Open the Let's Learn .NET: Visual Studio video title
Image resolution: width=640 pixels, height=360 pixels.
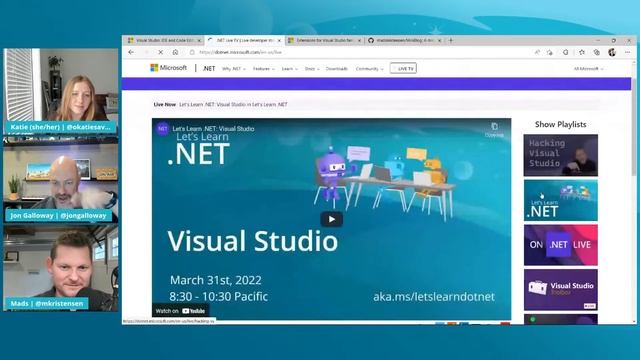[213, 129]
